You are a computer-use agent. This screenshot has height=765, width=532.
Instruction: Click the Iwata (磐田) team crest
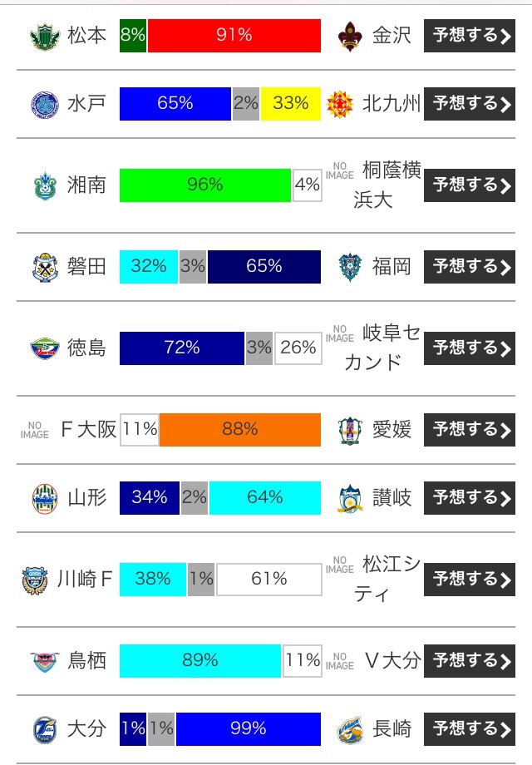tap(44, 268)
